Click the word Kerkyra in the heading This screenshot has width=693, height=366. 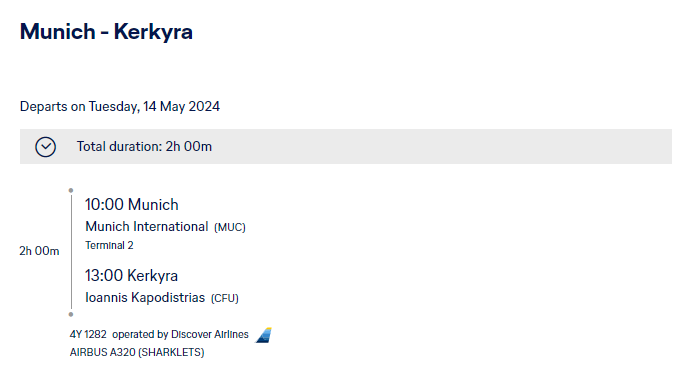153,32
